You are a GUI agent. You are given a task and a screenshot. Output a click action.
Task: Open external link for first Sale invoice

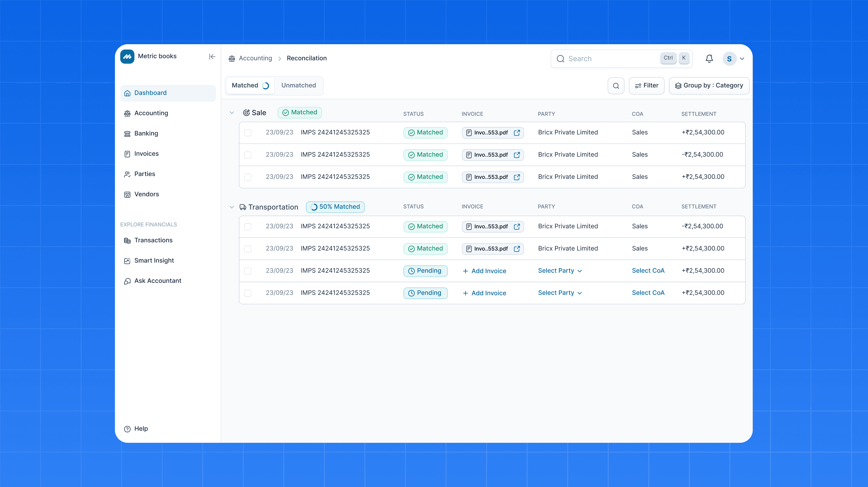pyautogui.click(x=517, y=132)
